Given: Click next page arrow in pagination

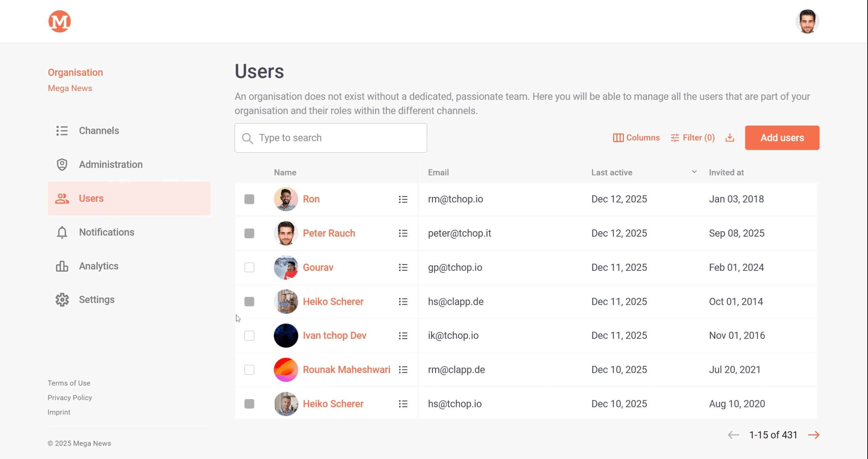Looking at the screenshot, I should pyautogui.click(x=813, y=435).
